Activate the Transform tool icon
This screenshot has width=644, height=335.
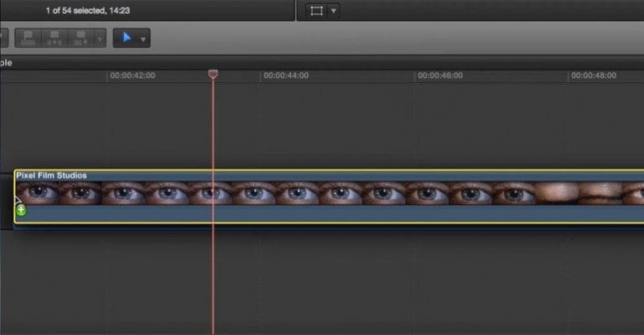[x=317, y=11]
